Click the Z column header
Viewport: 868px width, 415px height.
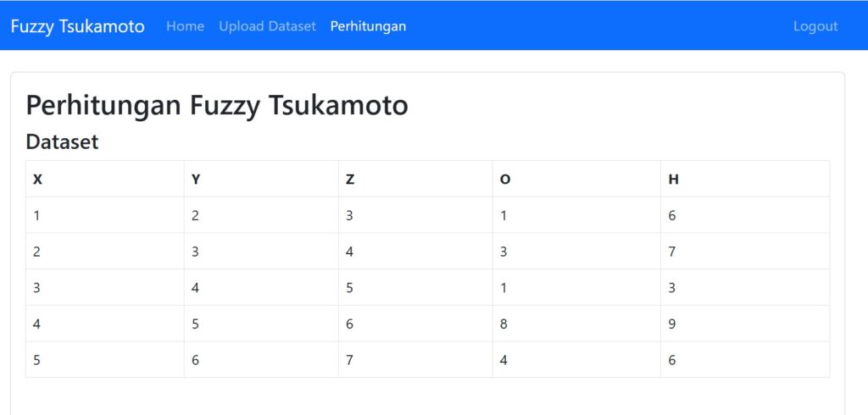415,179
